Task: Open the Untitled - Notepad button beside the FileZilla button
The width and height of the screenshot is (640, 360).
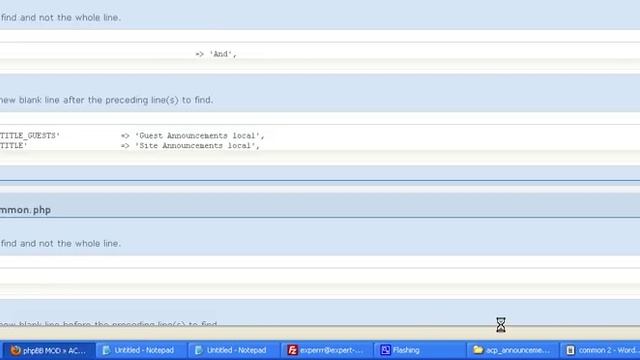Action: pyautogui.click(x=233, y=350)
